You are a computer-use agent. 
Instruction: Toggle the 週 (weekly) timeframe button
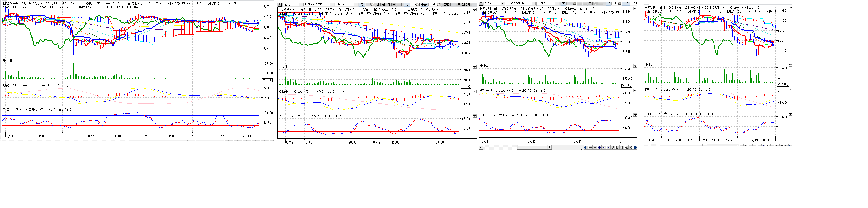pos(383,4)
